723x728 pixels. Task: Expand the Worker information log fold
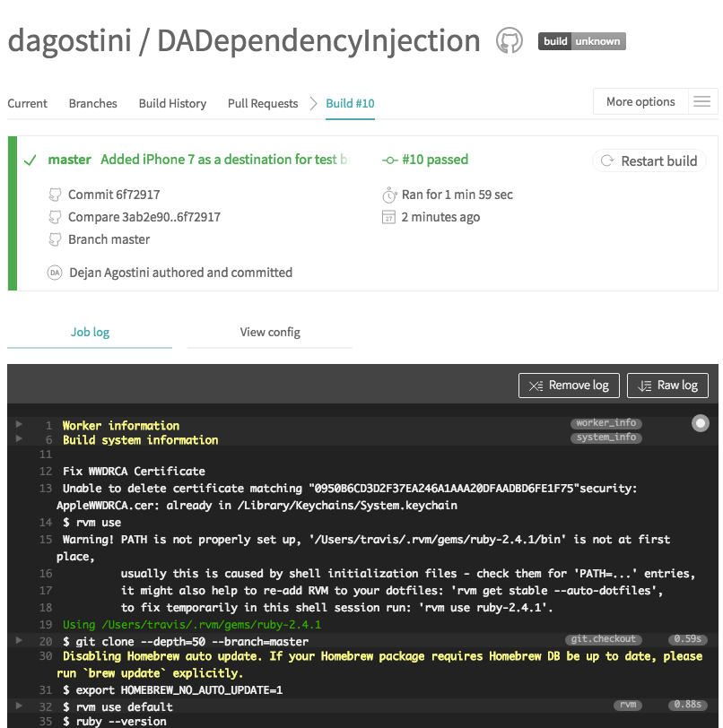(x=20, y=425)
